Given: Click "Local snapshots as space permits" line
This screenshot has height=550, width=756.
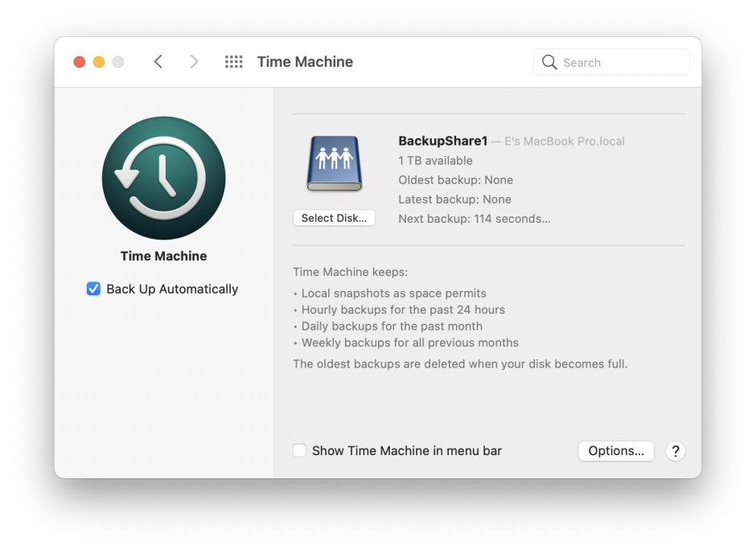Looking at the screenshot, I should [x=393, y=293].
